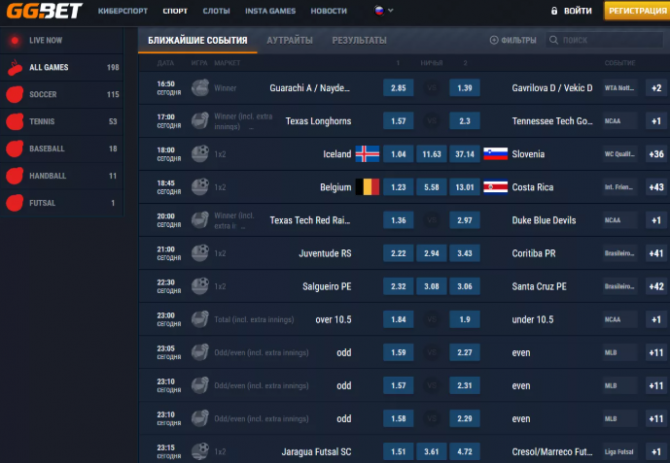Select the Baseball sport icon

15,149
